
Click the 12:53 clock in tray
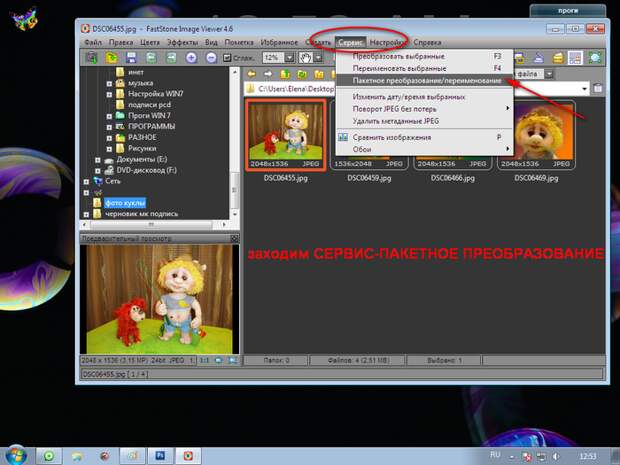click(x=588, y=456)
